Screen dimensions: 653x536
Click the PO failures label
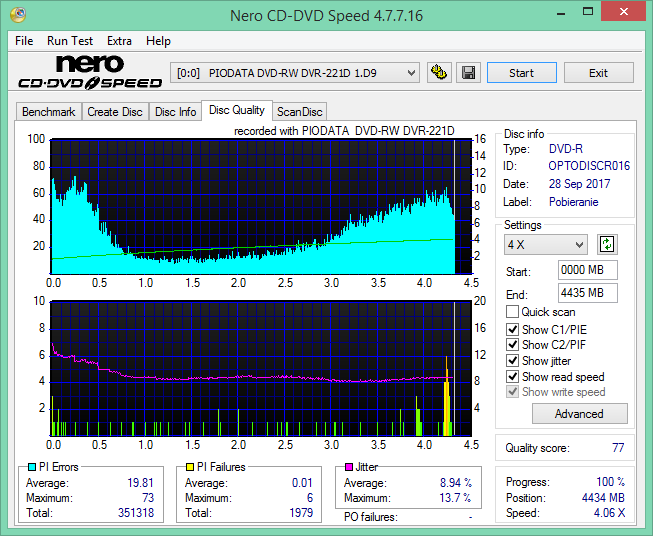[371, 517]
